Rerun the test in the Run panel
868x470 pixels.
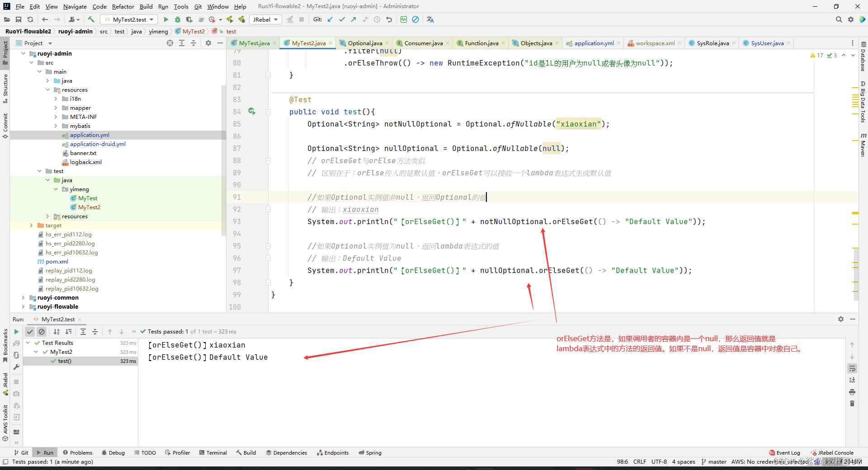coord(17,332)
